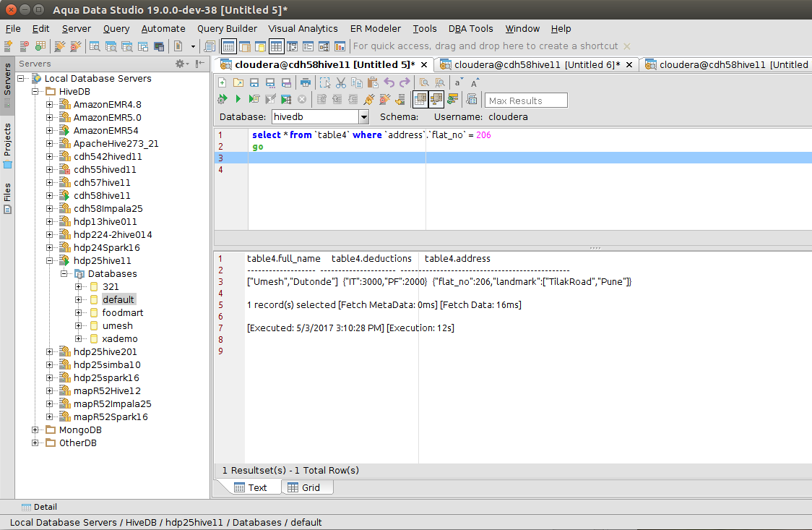Paste clipboard using the Paste icon

tap(372, 82)
